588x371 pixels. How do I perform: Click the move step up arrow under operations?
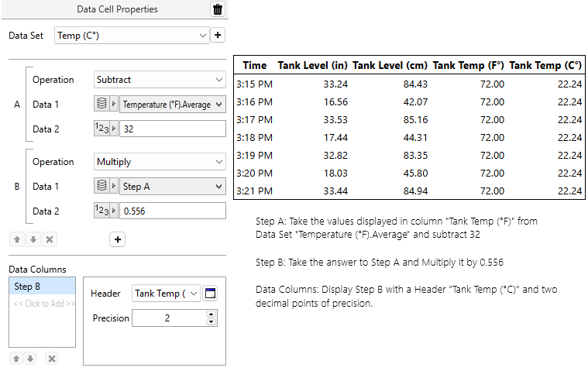(15, 240)
